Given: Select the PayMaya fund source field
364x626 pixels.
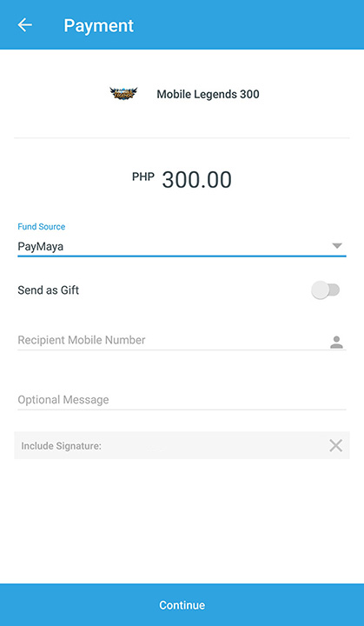Looking at the screenshot, I should [x=182, y=246].
